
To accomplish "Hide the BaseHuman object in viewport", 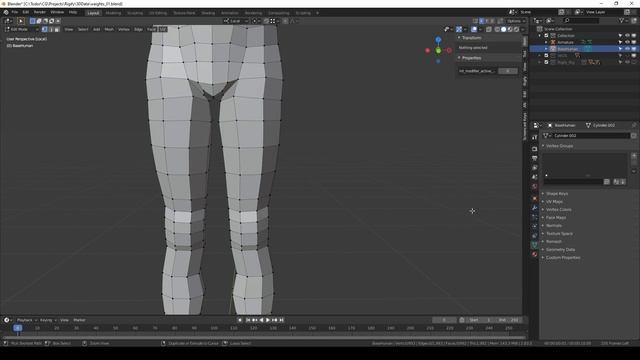I will 627,49.
